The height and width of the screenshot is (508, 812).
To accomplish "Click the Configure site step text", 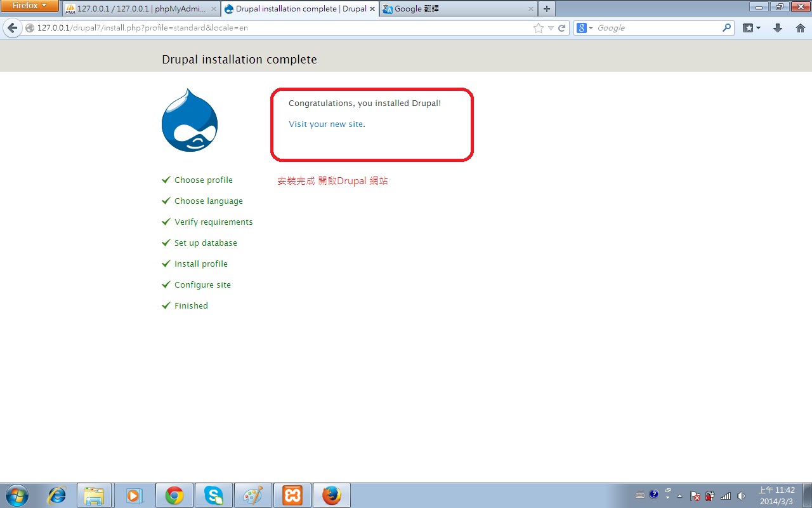I will click(202, 284).
